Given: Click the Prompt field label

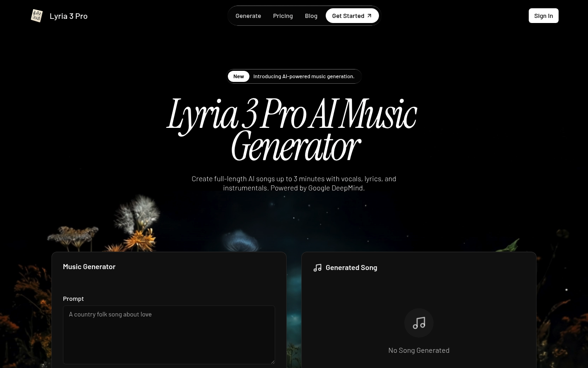Looking at the screenshot, I should tap(73, 298).
